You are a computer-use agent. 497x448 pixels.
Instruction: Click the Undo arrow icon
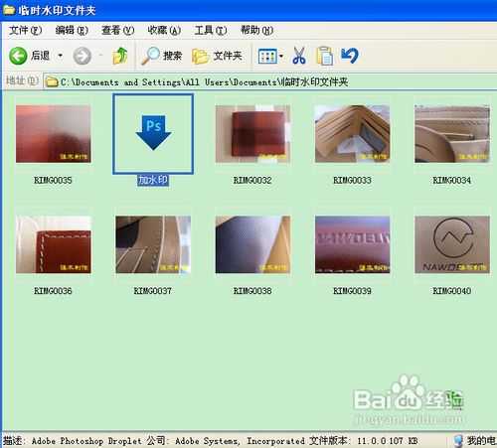click(x=350, y=56)
